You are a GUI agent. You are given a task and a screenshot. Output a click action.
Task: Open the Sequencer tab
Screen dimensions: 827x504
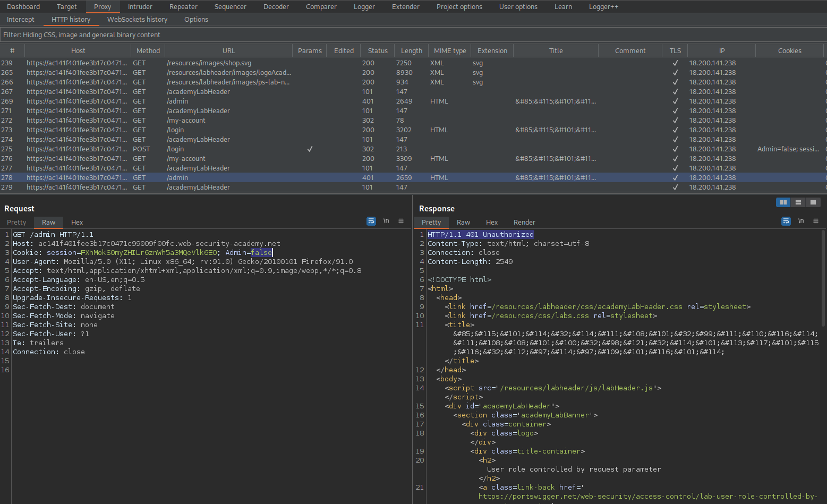(231, 6)
